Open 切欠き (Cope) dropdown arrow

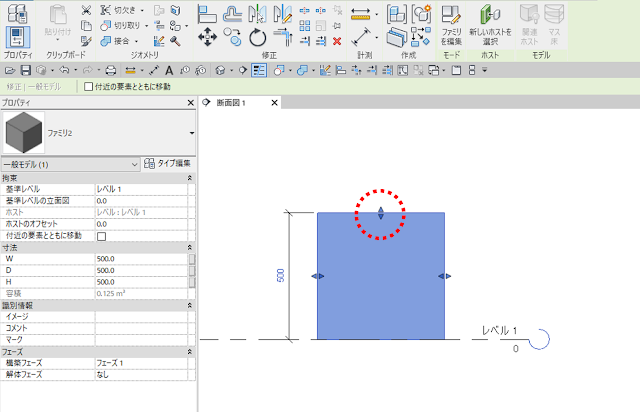click(142, 10)
